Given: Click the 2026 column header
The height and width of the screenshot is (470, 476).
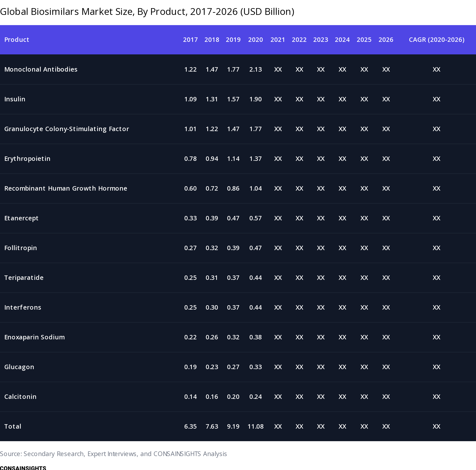Looking at the screenshot, I should [x=386, y=40].
